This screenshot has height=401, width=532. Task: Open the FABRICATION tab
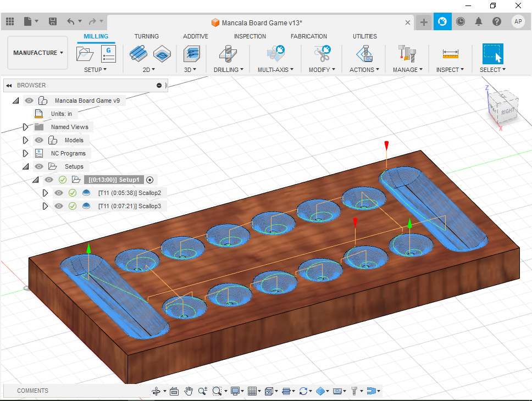(x=308, y=36)
